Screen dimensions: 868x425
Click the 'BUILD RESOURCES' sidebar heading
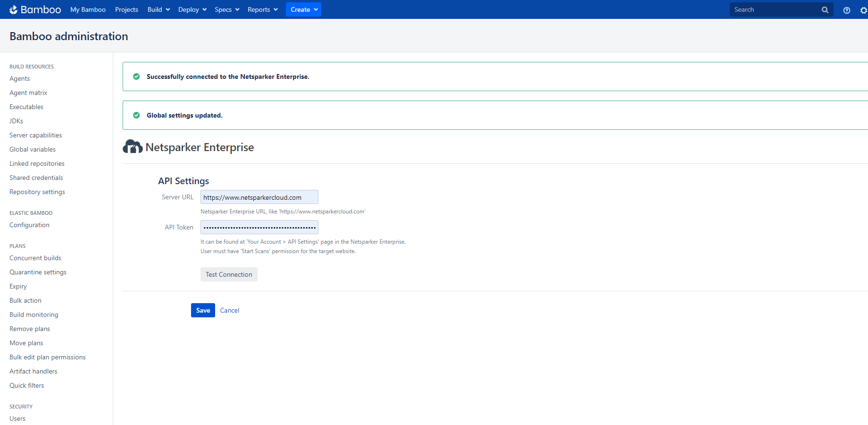[x=32, y=67]
